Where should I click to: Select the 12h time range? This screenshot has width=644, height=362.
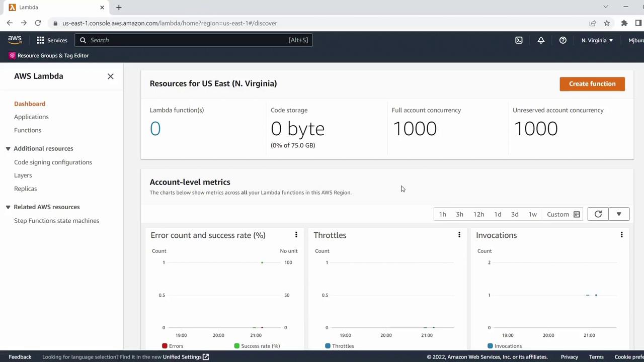(478, 214)
